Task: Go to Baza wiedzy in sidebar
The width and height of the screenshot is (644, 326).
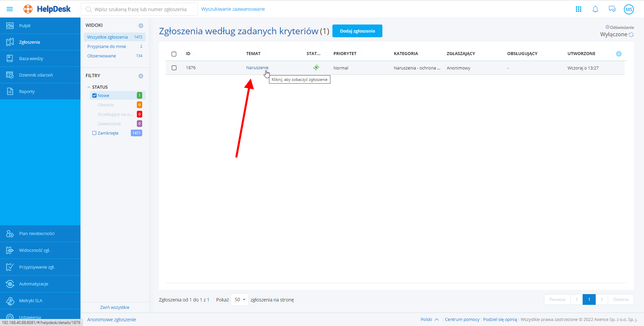Action: click(31, 58)
